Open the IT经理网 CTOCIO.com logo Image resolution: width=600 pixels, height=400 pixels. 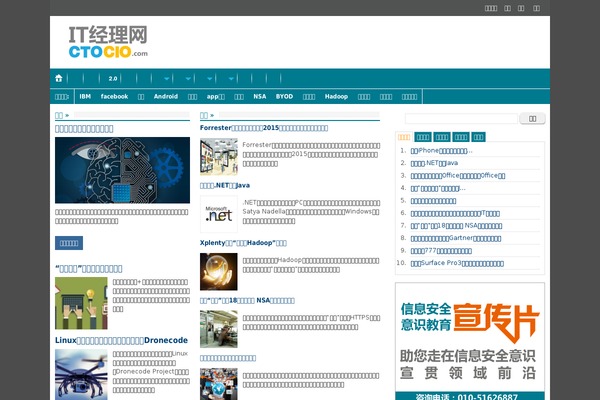pos(108,42)
